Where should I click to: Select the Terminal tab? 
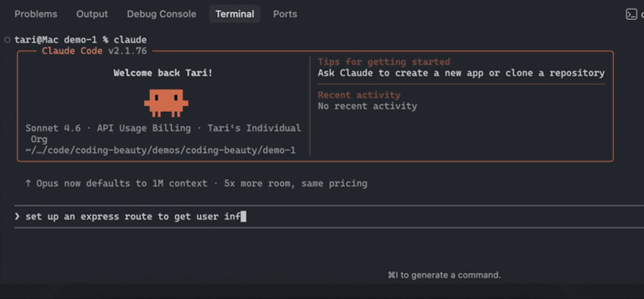(235, 14)
